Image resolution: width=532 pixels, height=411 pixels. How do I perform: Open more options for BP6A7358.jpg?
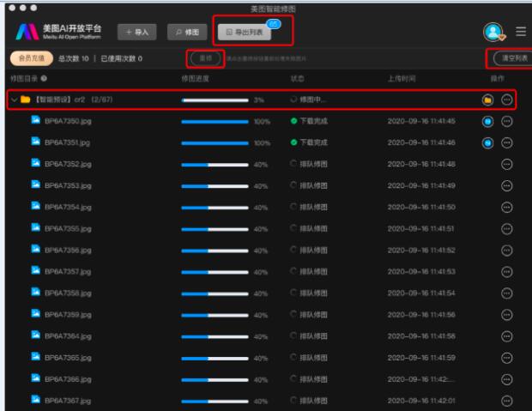coord(507,293)
